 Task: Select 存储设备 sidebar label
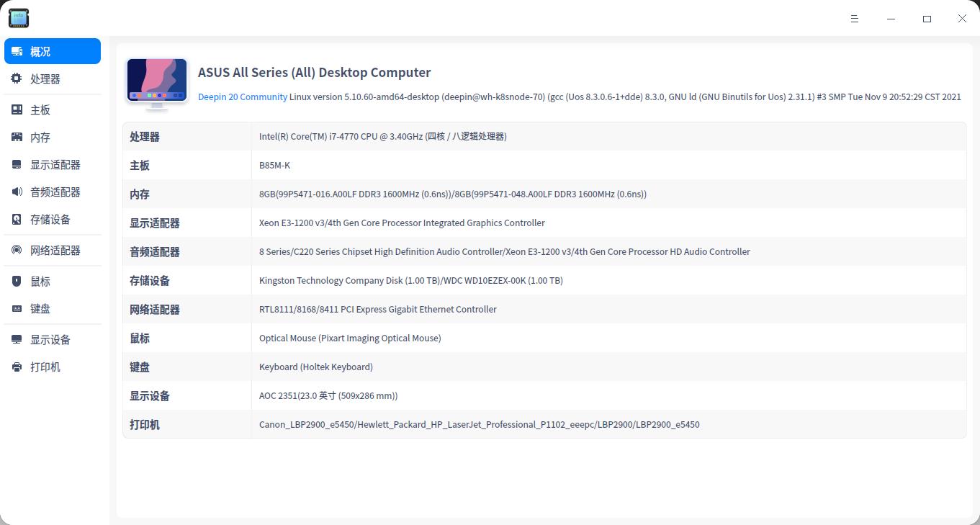click(50, 220)
